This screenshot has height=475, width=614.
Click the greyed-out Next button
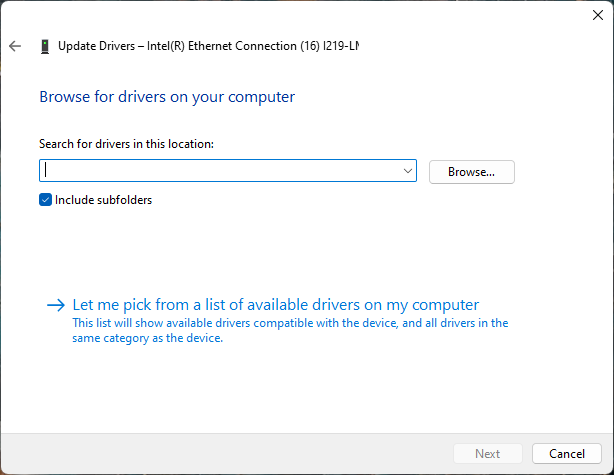click(487, 453)
